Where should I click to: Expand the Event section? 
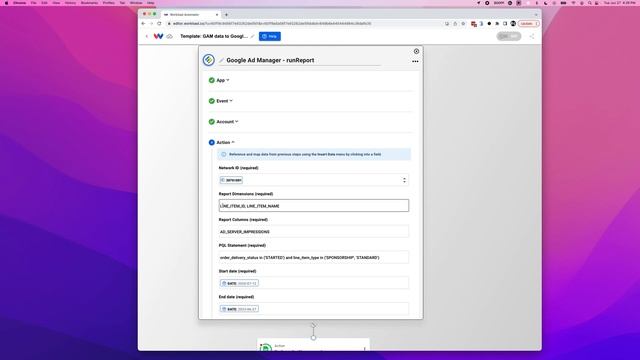pos(224,101)
